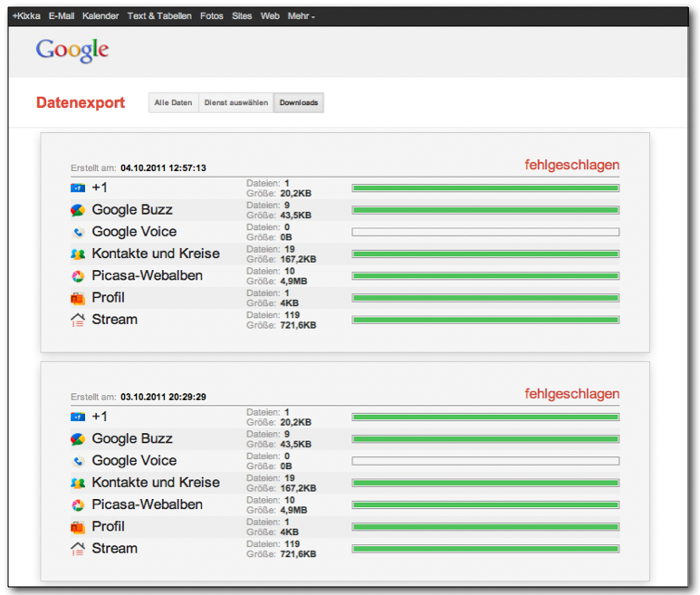The width and height of the screenshot is (700, 595).
Task: Click the empty Google Voice progress bar in the 04.10.2011 export
Action: (485, 232)
